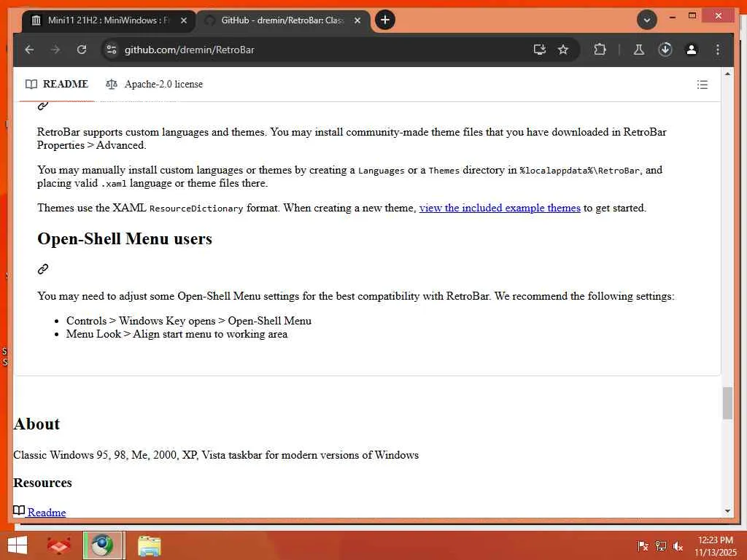Reload the RetroBar GitHub page
Screen dimensions: 747x560
point(82,50)
